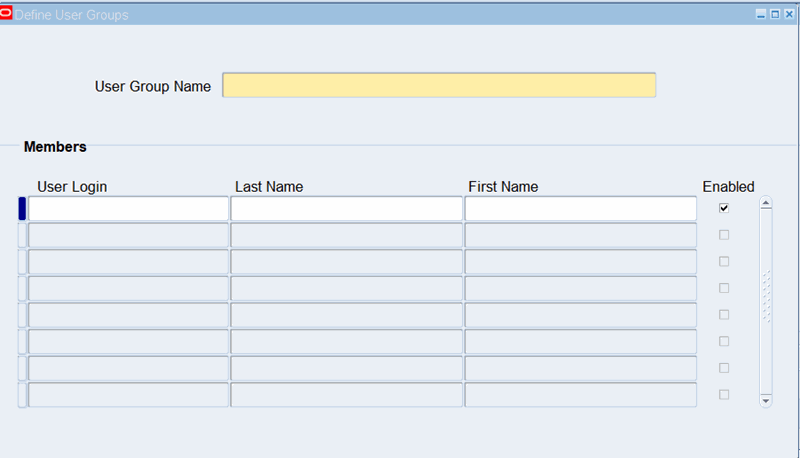This screenshot has height=458, width=800.
Task: Tick Enabled checkbox in third member row
Action: coord(723,261)
